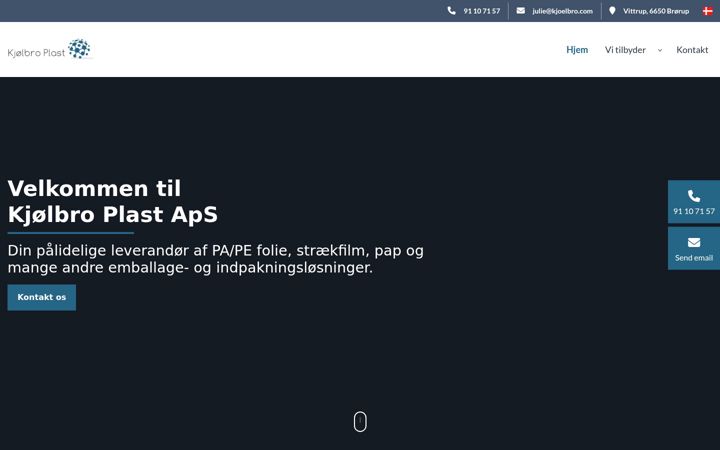Click the envelope icon above Send email
This screenshot has width=720, height=450.
tap(694, 242)
